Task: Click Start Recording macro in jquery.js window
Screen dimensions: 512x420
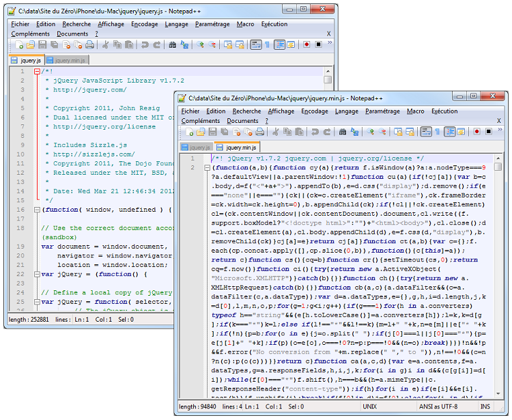Action: [x=307, y=45]
